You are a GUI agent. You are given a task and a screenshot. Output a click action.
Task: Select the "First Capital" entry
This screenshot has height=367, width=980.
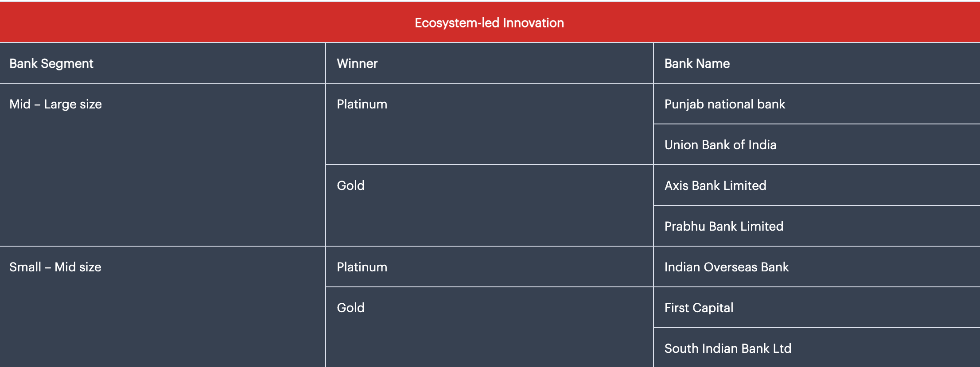point(699,308)
